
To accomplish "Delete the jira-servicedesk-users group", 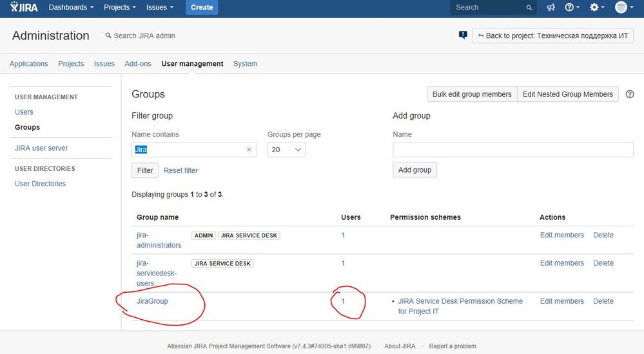I will pos(603,263).
